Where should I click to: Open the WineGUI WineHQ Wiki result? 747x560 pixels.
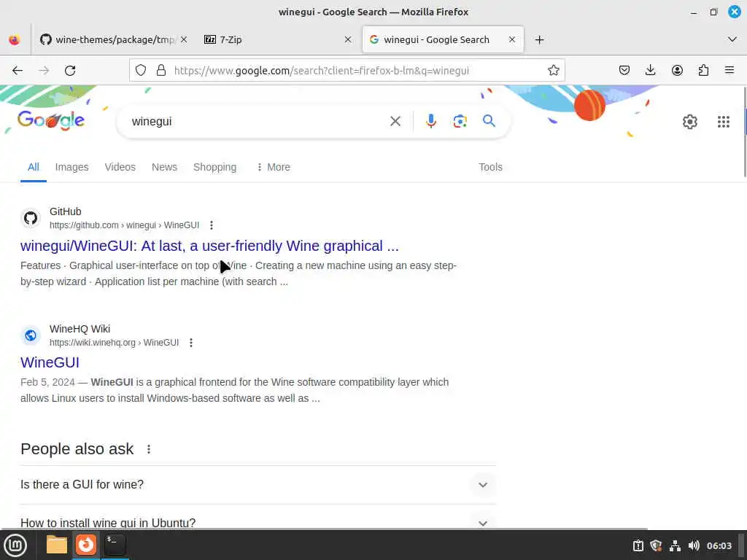(x=50, y=362)
